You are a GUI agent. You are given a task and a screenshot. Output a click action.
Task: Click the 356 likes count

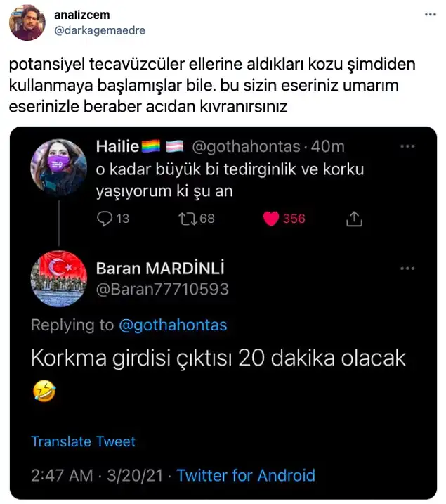point(294,219)
